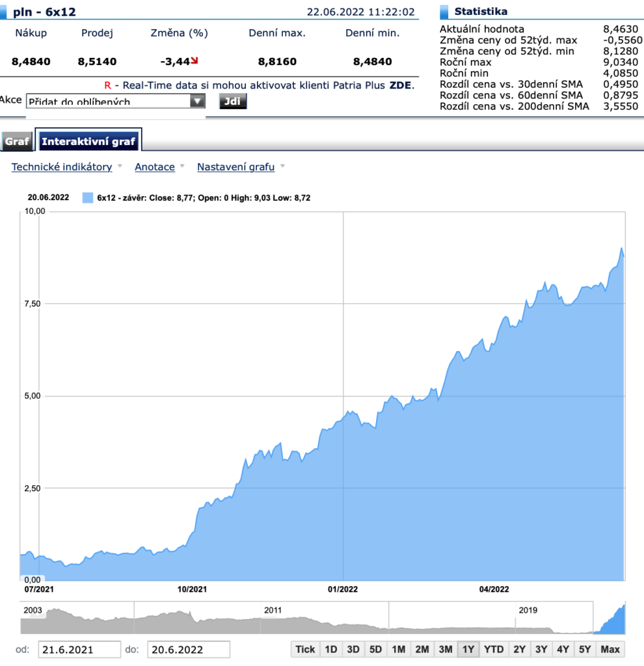
Task: Open Technické indikátory menu
Action: click(62, 167)
